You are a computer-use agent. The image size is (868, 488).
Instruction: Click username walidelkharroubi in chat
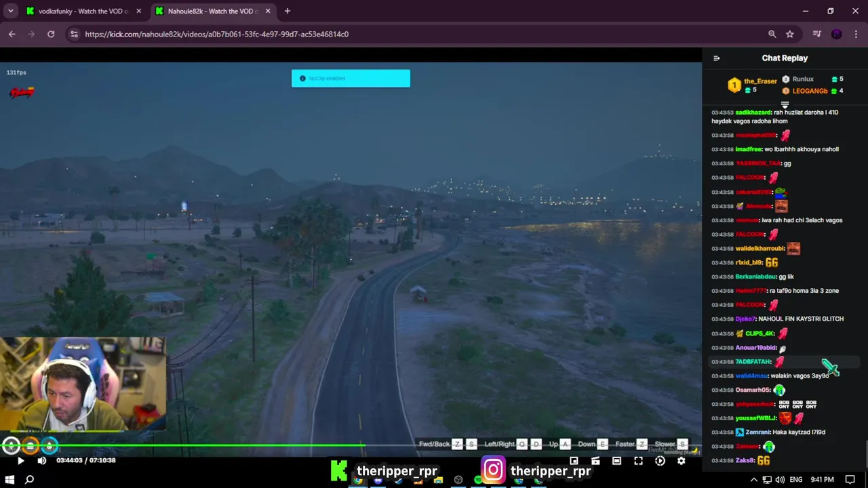[x=760, y=249]
